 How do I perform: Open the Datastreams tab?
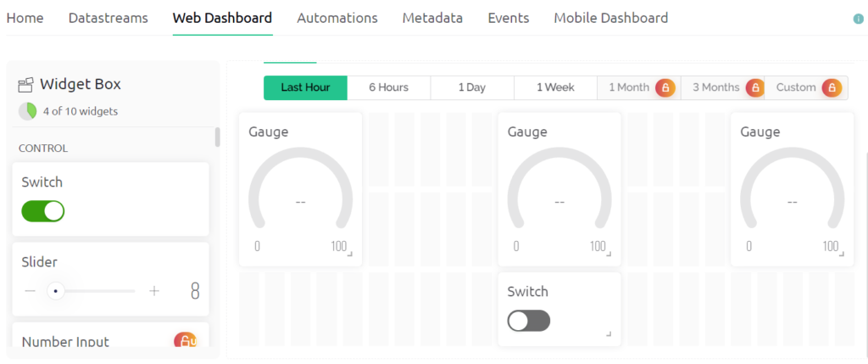108,18
